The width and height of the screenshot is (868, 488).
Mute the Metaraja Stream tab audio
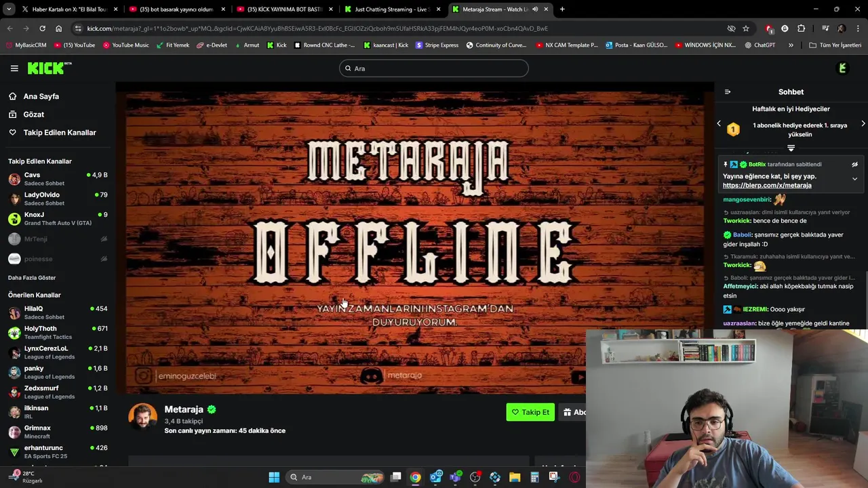click(x=535, y=9)
